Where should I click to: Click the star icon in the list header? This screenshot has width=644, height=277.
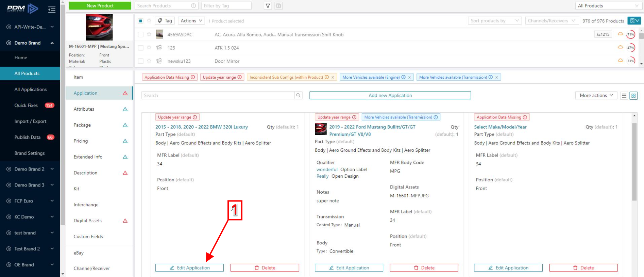(149, 21)
